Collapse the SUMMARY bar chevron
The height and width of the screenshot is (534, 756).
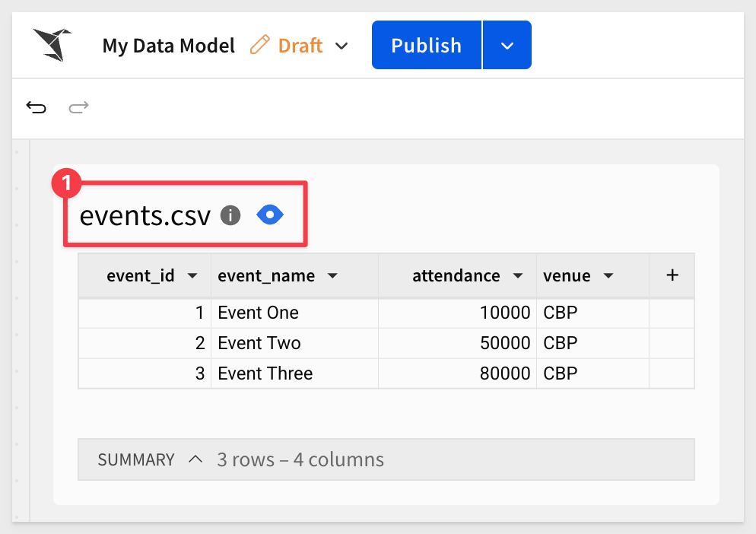195,459
